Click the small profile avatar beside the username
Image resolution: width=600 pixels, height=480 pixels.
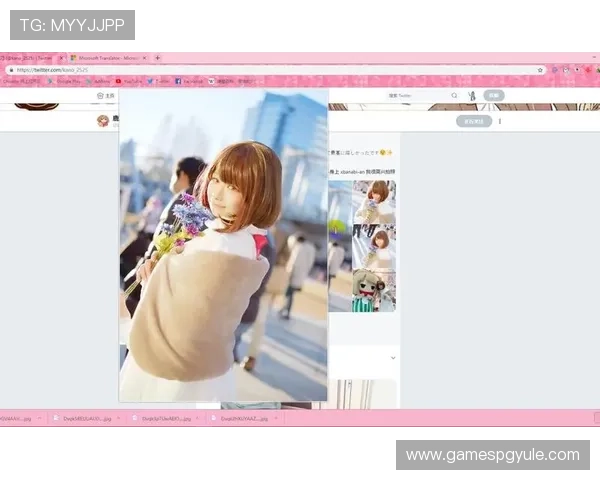[102, 121]
